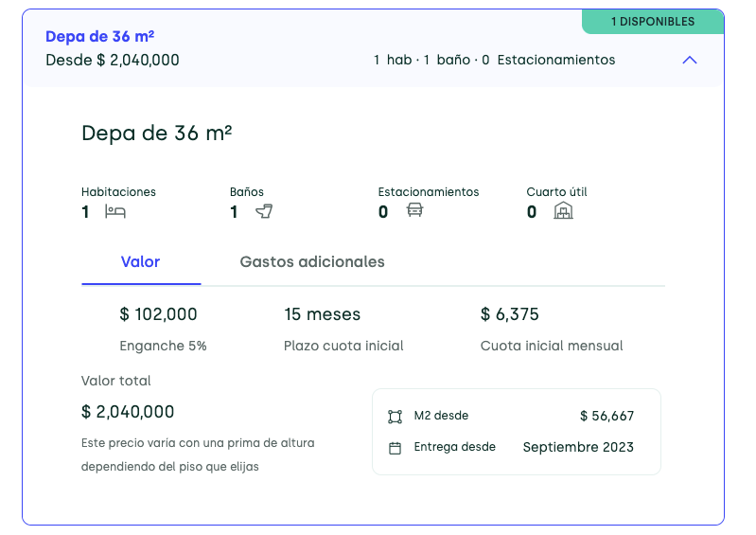Select the $ 2,040,000 total value
Image resolution: width=756 pixels, height=535 pixels.
point(128,412)
